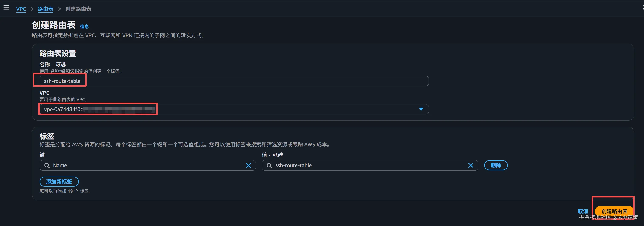This screenshot has height=226, width=644.
Task: Click the Name tag key field
Action: click(x=147, y=165)
